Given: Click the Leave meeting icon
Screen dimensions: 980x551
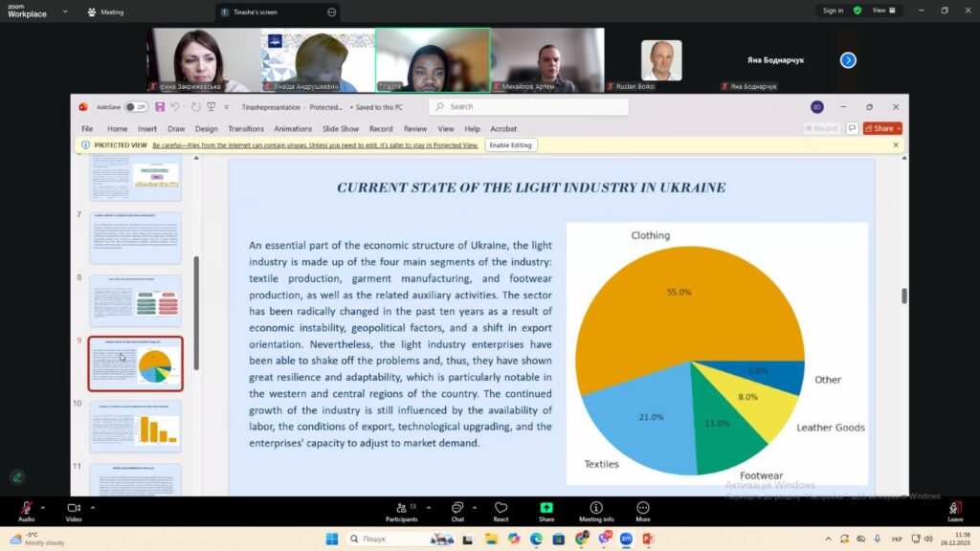Looking at the screenshot, I should tap(955, 508).
